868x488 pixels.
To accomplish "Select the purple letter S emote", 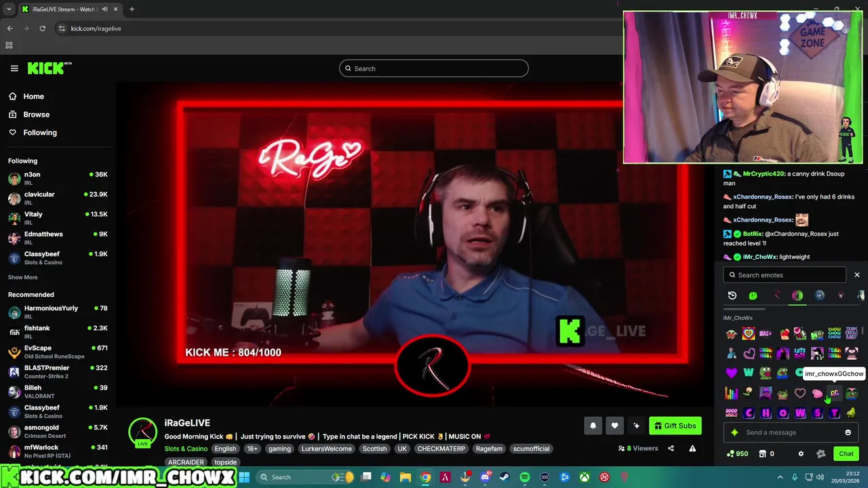I will coord(817,413).
